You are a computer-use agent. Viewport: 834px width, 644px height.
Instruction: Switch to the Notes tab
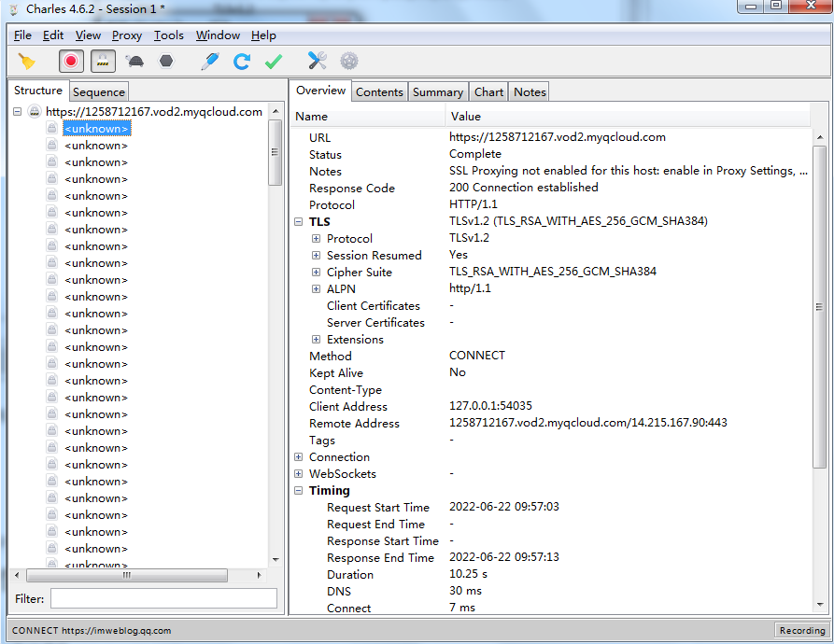coord(530,91)
